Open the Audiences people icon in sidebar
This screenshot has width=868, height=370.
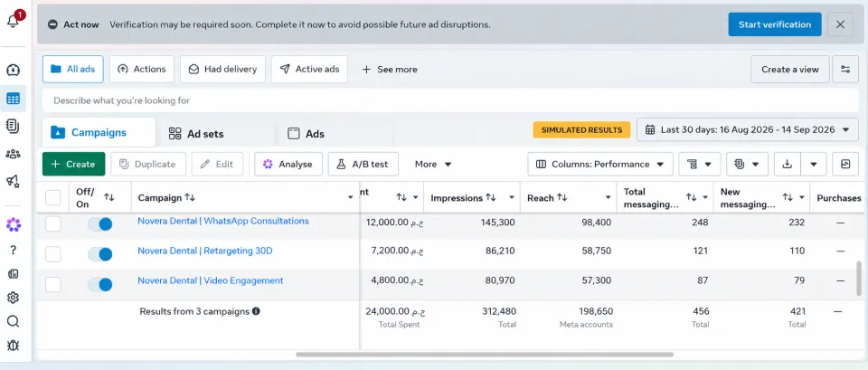click(14, 154)
